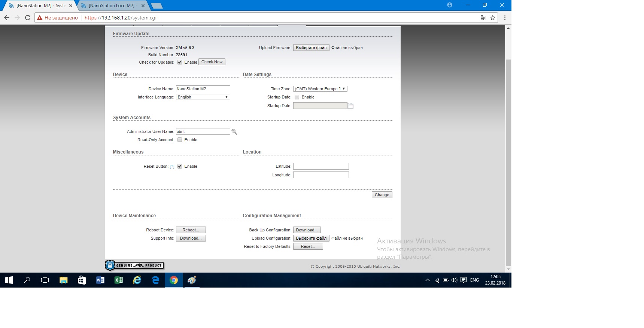
Task: Reload the page with the refresh icon
Action: click(27, 18)
